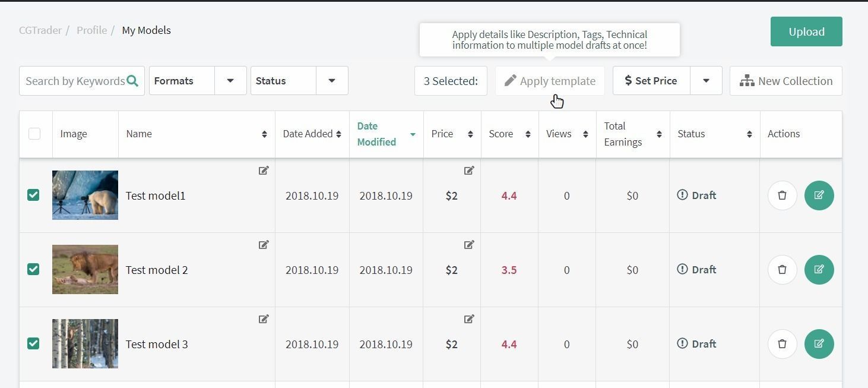Screen dimensions: 868x388
Task: Toggle the Date Modified sort arrow
Action: [413, 135]
